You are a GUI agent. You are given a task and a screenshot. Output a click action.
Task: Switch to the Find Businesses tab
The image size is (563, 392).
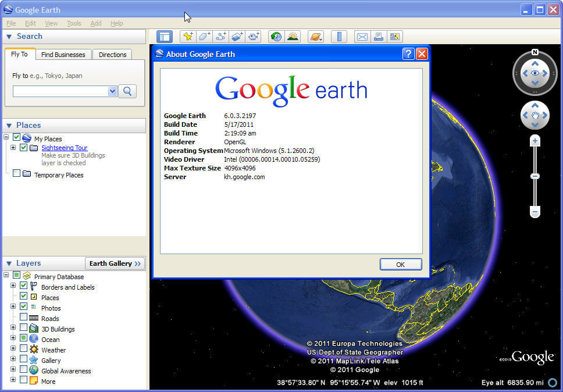pyautogui.click(x=63, y=54)
